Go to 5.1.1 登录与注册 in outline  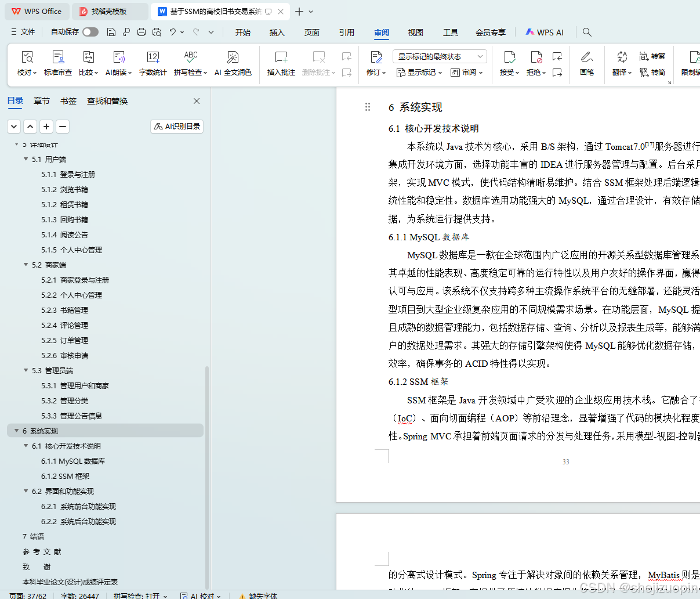pos(68,174)
